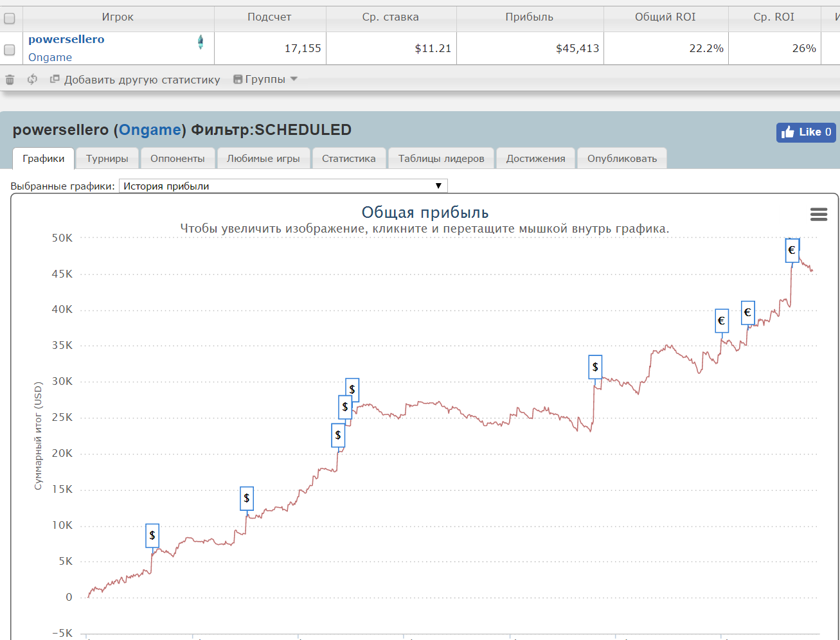Expand the Группы dropdown
Screen dimensions: 840x640
265,80
